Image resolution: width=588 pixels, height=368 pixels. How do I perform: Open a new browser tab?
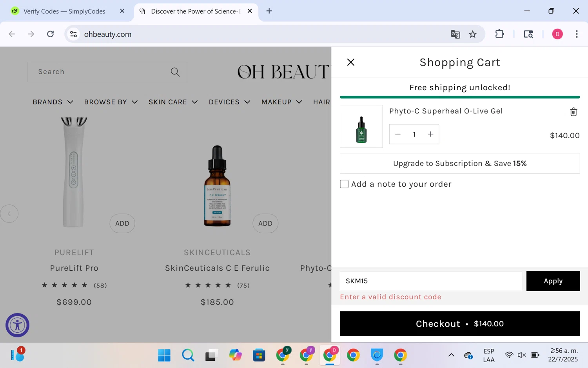pos(269,11)
